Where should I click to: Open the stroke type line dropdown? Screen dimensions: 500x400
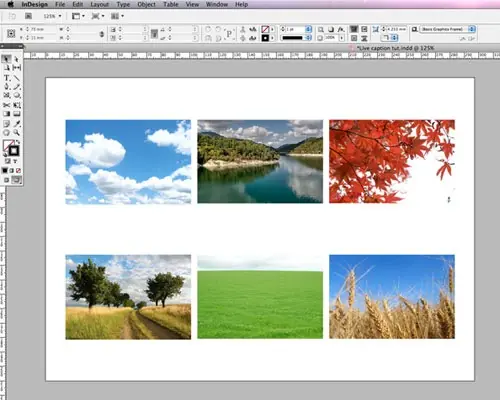[x=308, y=38]
